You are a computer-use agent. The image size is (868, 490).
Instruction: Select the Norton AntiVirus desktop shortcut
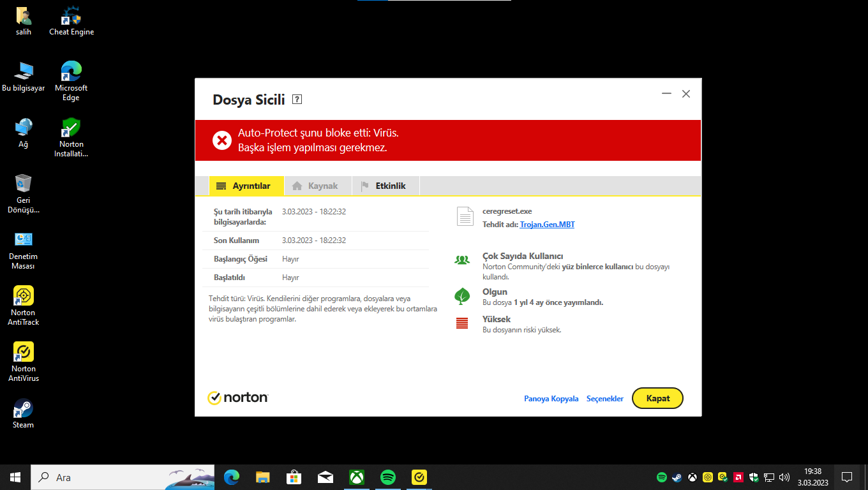[x=24, y=362]
